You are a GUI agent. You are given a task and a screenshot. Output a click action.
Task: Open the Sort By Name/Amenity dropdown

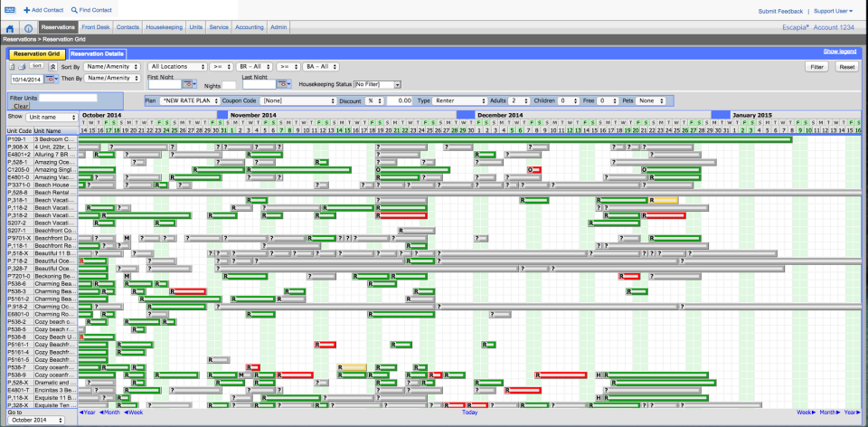tap(112, 66)
